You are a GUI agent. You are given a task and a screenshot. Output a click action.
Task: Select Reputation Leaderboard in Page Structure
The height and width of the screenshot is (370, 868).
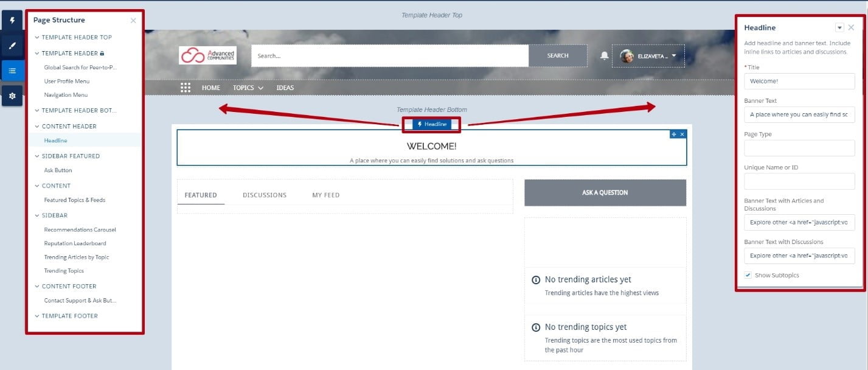(x=75, y=243)
